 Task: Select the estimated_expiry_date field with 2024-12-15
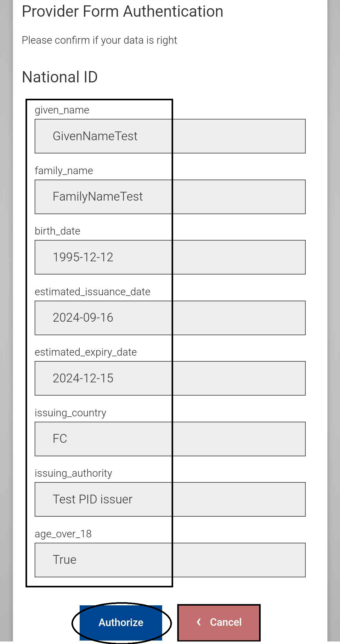[170, 378]
